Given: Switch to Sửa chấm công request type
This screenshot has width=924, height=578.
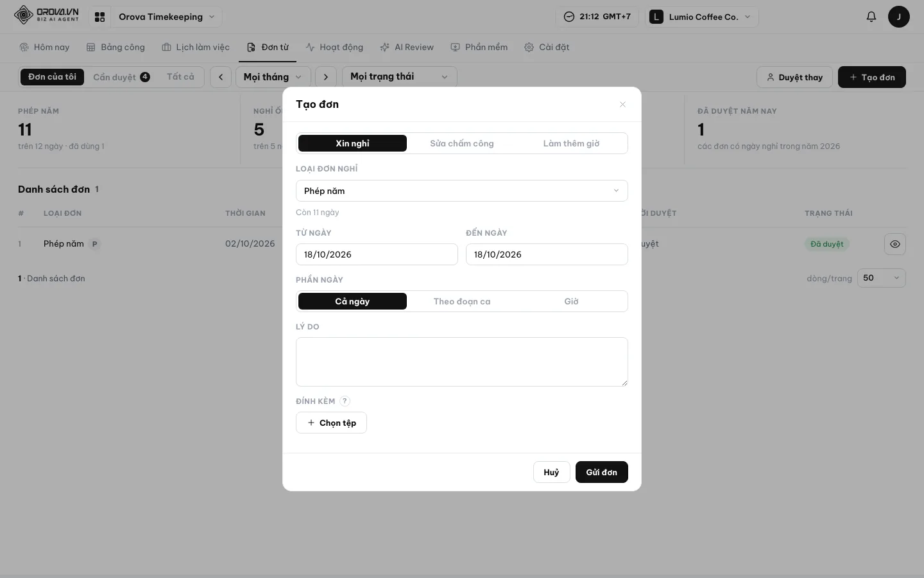Looking at the screenshot, I should coord(462,143).
